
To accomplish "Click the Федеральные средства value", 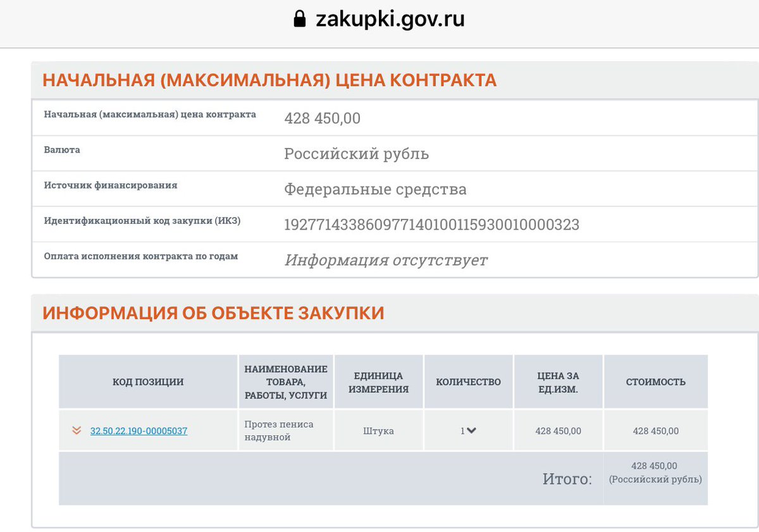I will [375, 189].
